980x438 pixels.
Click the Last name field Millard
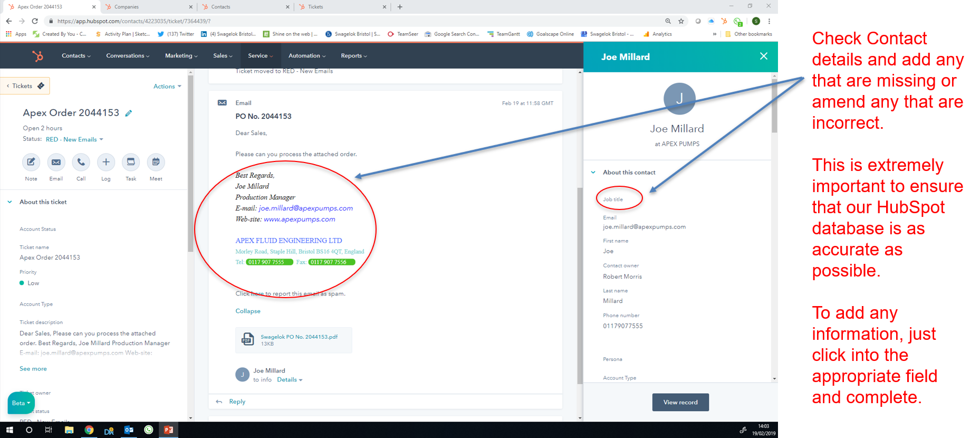point(613,301)
